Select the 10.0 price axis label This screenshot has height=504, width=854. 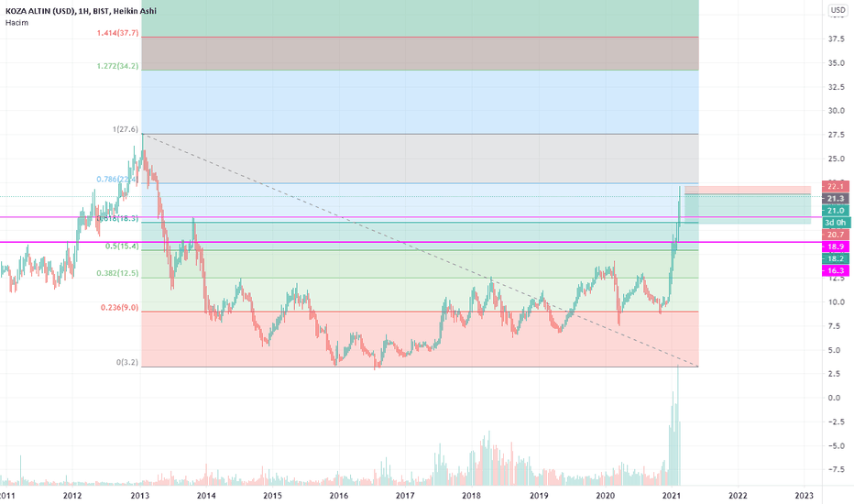tap(837, 301)
